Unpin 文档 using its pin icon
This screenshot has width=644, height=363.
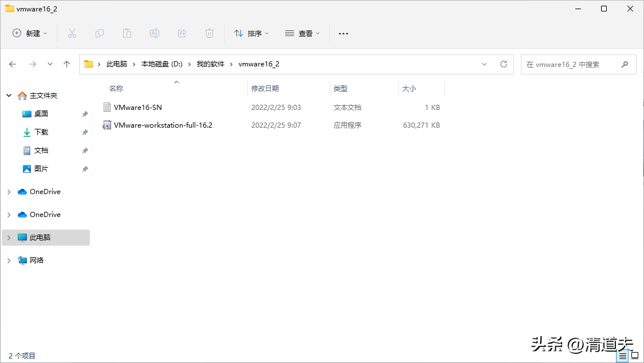pyautogui.click(x=85, y=151)
